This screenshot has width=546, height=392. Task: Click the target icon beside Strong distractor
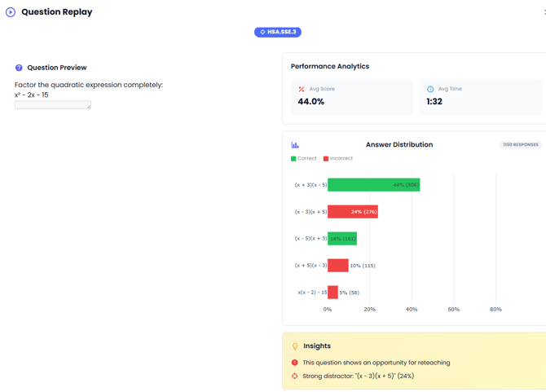point(295,377)
